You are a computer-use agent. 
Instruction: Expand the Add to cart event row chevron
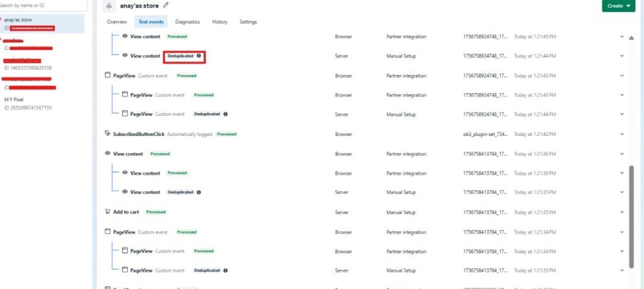pos(621,212)
